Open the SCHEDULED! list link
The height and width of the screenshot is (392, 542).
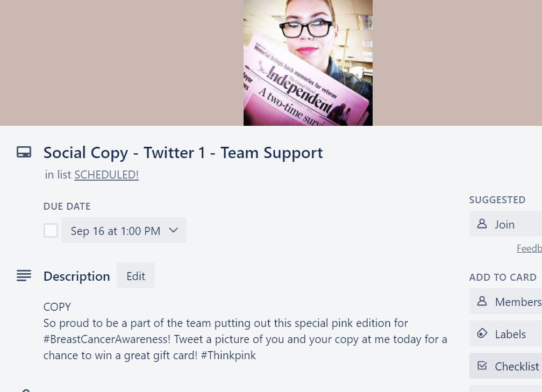click(x=106, y=175)
